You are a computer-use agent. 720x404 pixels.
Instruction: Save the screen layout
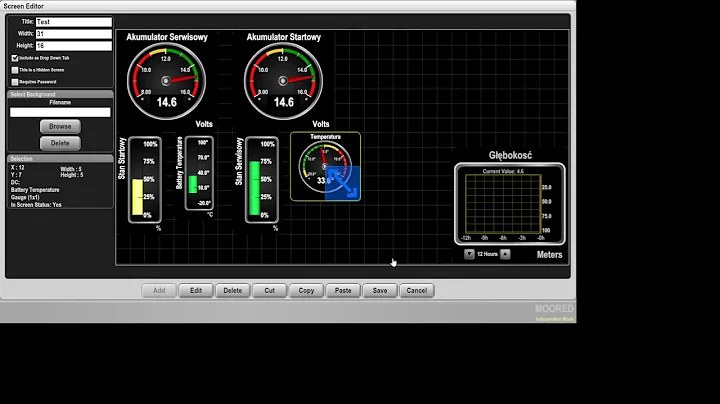click(x=380, y=291)
